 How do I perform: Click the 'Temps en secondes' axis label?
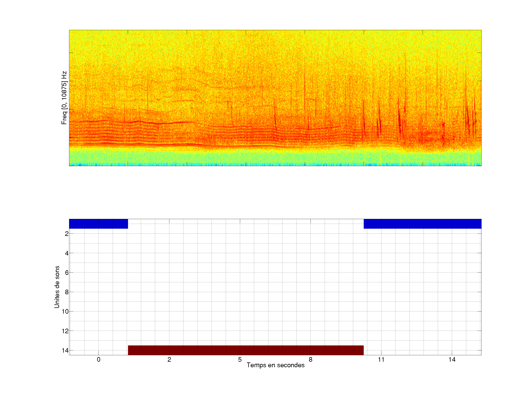pos(275,365)
